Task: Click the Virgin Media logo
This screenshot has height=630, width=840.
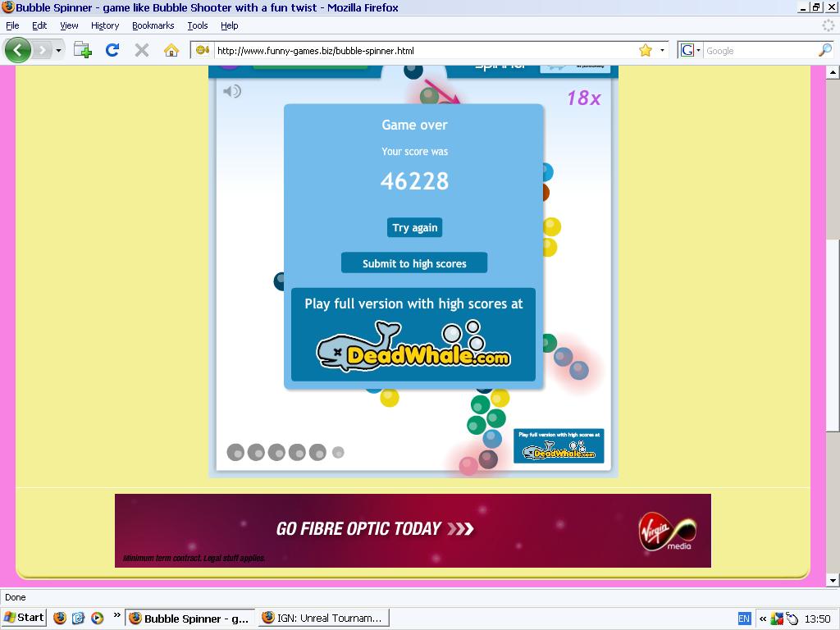Action: (x=666, y=530)
